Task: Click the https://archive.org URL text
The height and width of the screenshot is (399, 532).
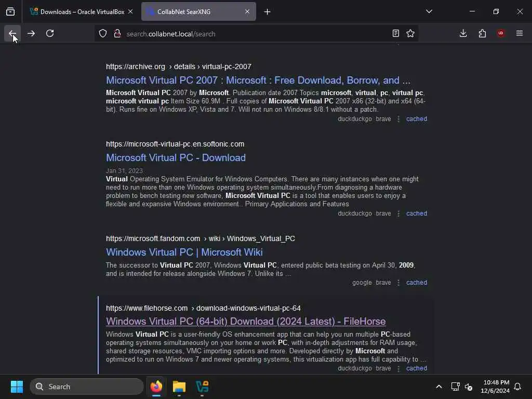Action: tap(136, 66)
